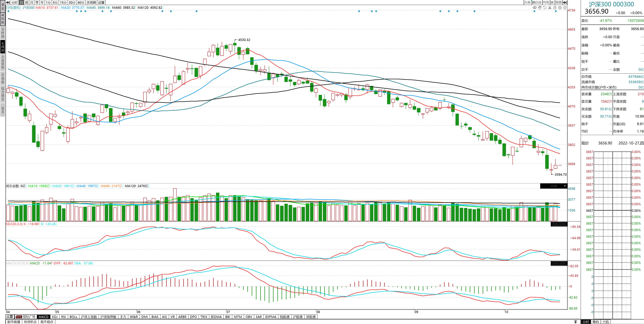Image resolution: width=644 pixels, height=324 pixels.
Task: Toggle the chart lock icon
Action: tap(555, 8)
